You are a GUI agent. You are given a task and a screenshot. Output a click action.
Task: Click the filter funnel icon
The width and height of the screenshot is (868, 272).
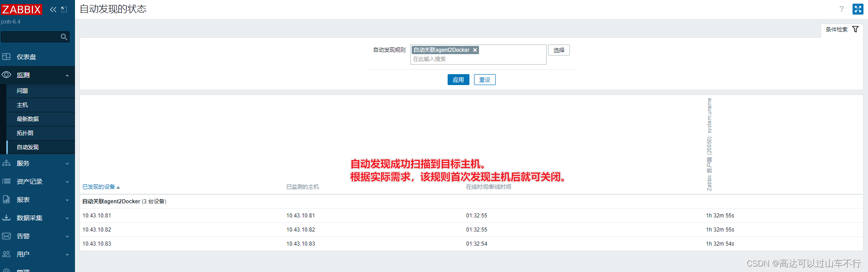click(x=855, y=29)
